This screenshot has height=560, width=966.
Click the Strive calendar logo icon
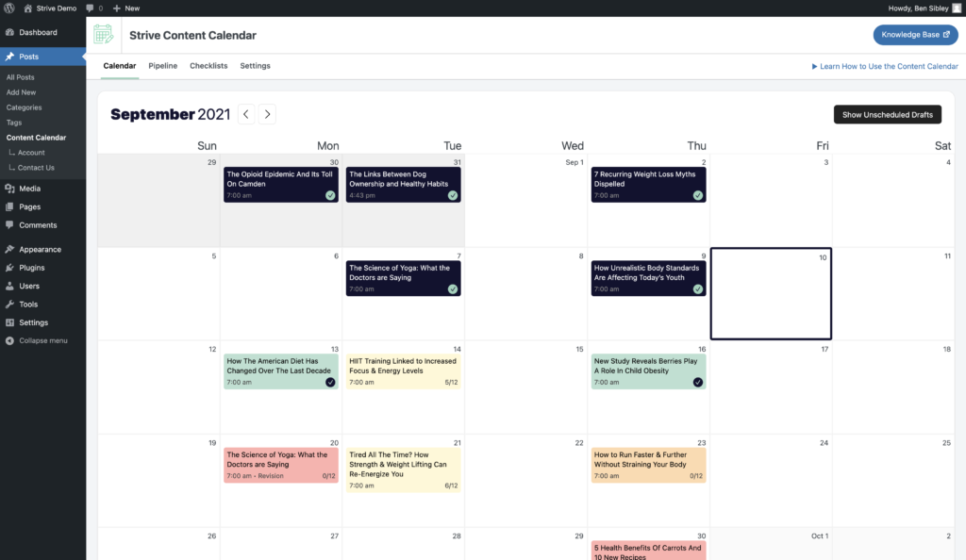104,35
